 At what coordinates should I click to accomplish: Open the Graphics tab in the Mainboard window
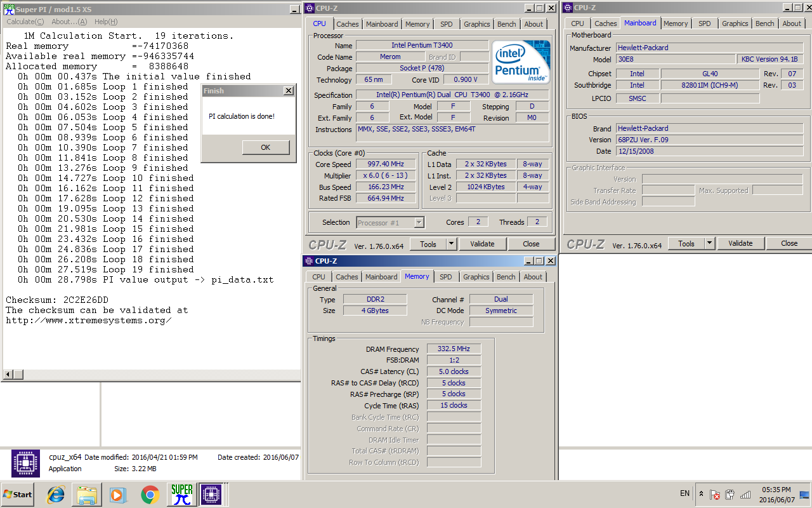(735, 23)
